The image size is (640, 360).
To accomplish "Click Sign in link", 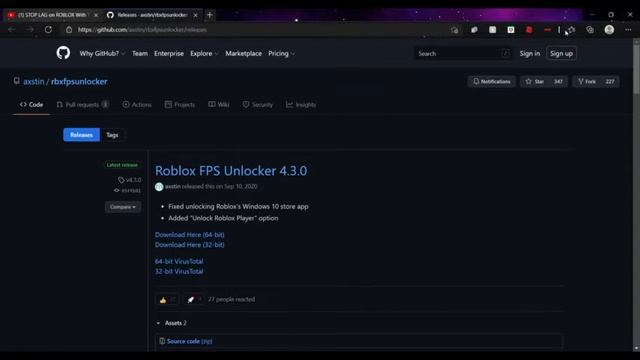I will pyautogui.click(x=529, y=53).
